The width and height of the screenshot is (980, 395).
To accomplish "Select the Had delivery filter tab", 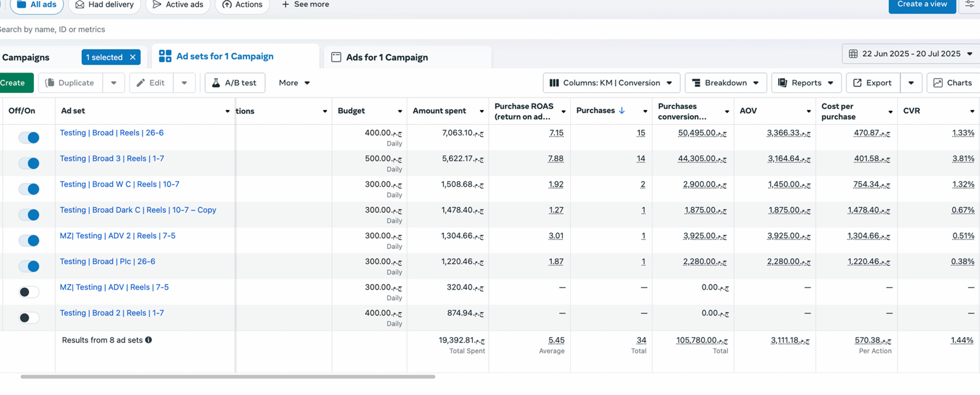I will click(x=104, y=5).
